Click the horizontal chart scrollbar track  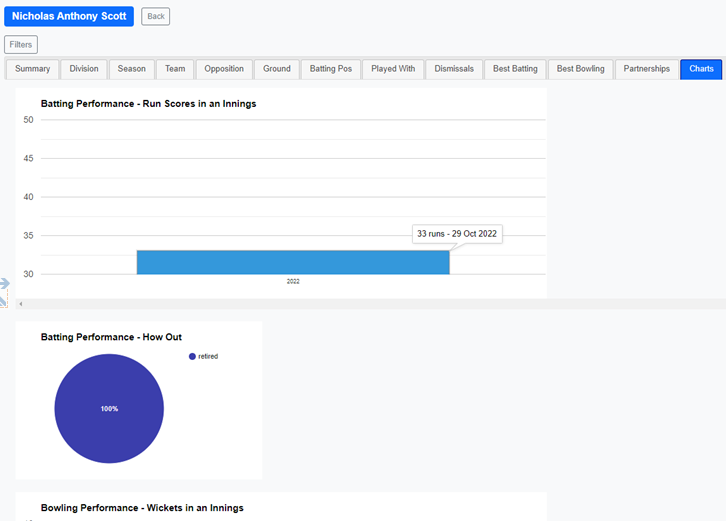370,304
